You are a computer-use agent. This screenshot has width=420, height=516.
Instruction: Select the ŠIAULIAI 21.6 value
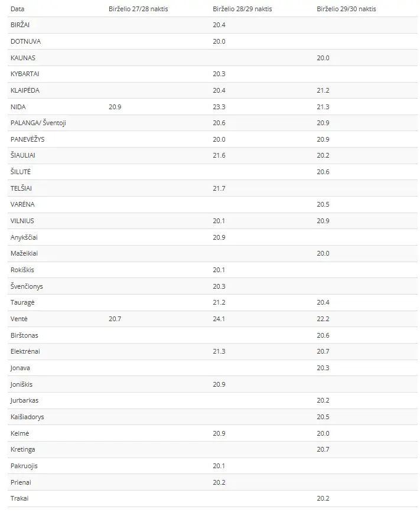(219, 155)
